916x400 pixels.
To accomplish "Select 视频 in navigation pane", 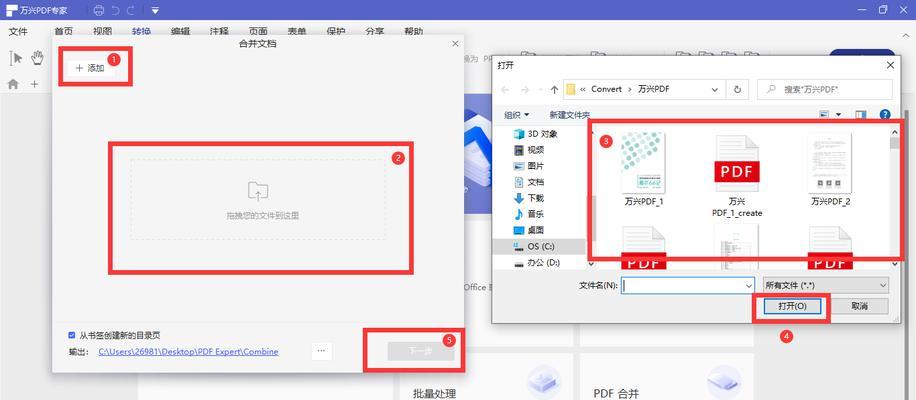I will click(529, 150).
